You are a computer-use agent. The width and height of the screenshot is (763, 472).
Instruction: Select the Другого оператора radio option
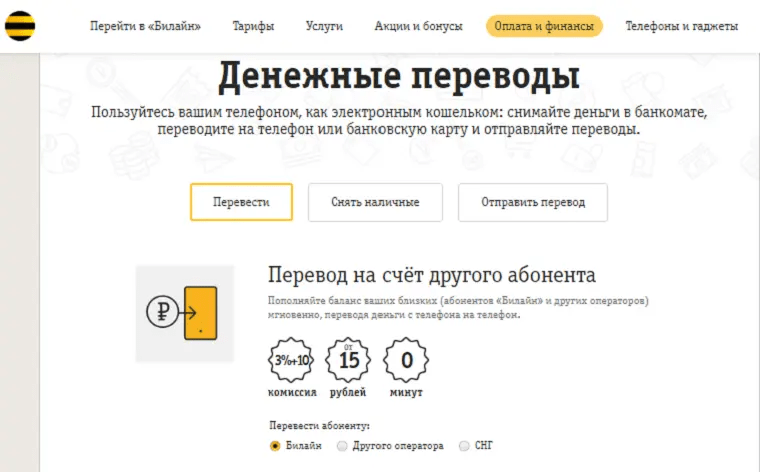(342, 446)
